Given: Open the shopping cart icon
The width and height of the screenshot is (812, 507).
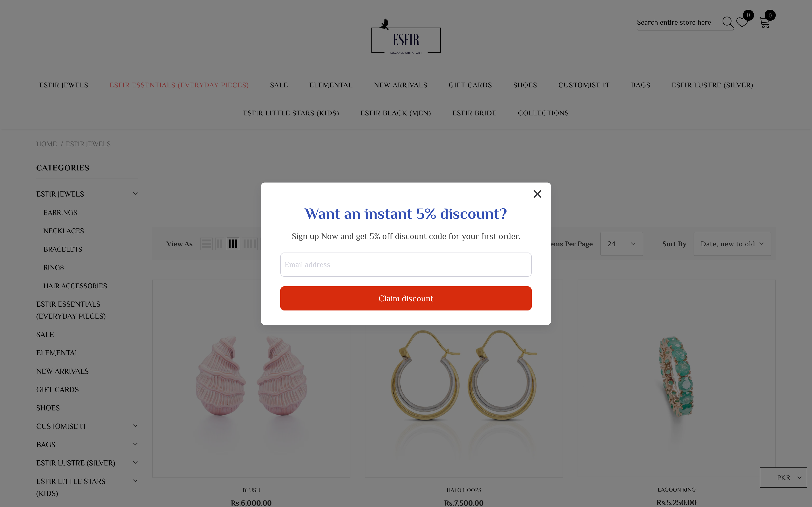Looking at the screenshot, I should click(x=764, y=22).
